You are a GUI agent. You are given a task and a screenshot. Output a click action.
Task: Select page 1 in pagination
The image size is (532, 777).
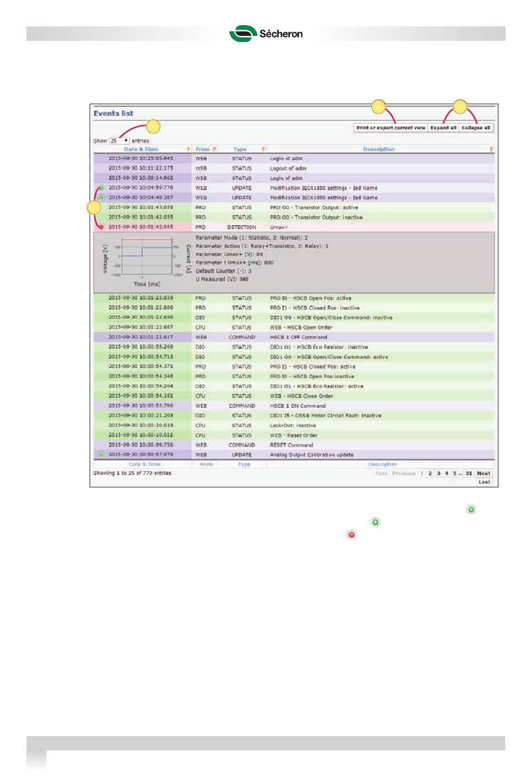pos(422,473)
